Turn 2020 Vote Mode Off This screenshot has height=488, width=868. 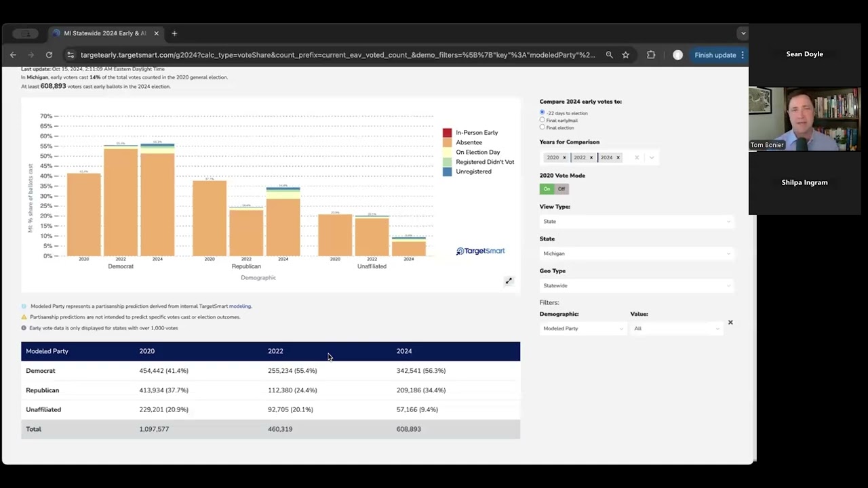click(561, 189)
